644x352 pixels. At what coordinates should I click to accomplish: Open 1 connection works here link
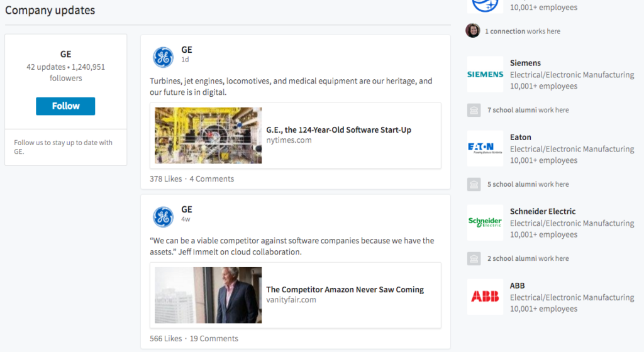pyautogui.click(x=523, y=31)
